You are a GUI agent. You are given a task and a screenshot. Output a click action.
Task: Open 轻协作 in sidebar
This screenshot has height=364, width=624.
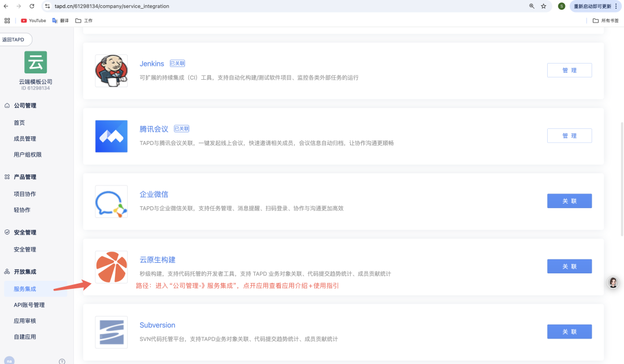click(x=22, y=210)
